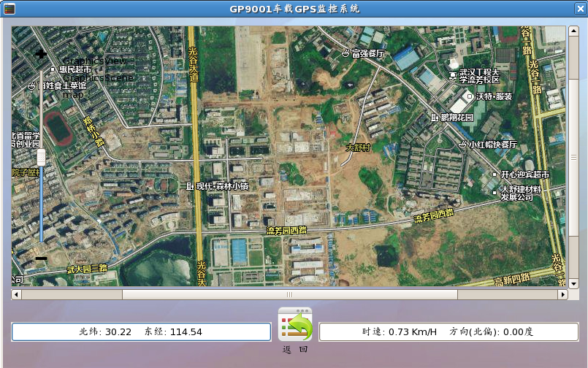The height and width of the screenshot is (368, 588).
Task: Click the 大舒村 label on map
Action: click(x=358, y=147)
